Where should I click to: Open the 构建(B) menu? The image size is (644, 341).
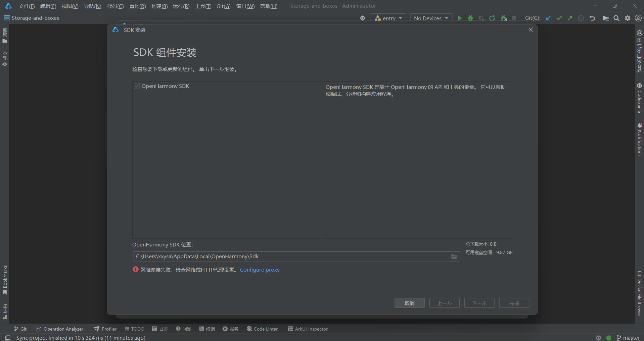[159, 6]
